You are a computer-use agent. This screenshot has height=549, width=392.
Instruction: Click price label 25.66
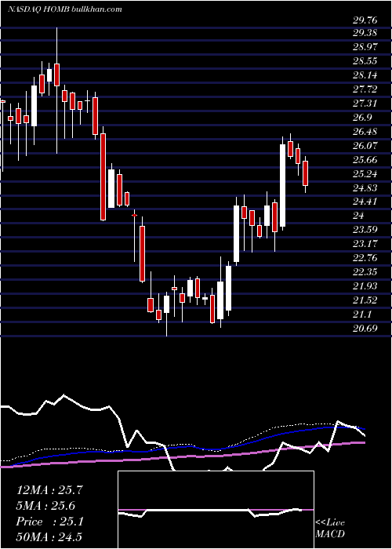[x=365, y=160]
